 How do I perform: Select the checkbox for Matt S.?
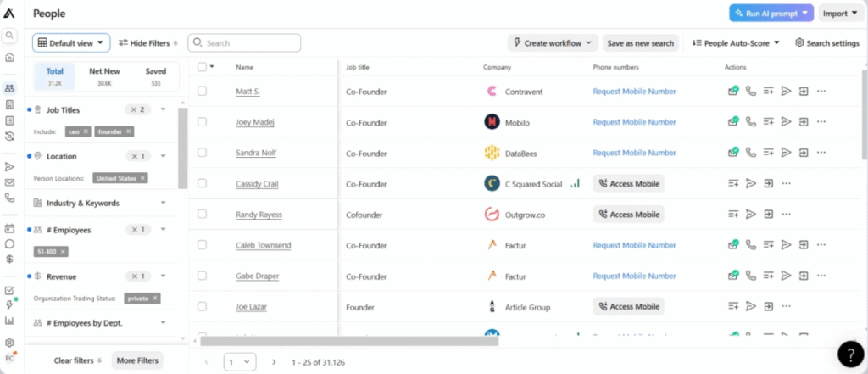pyautogui.click(x=202, y=92)
